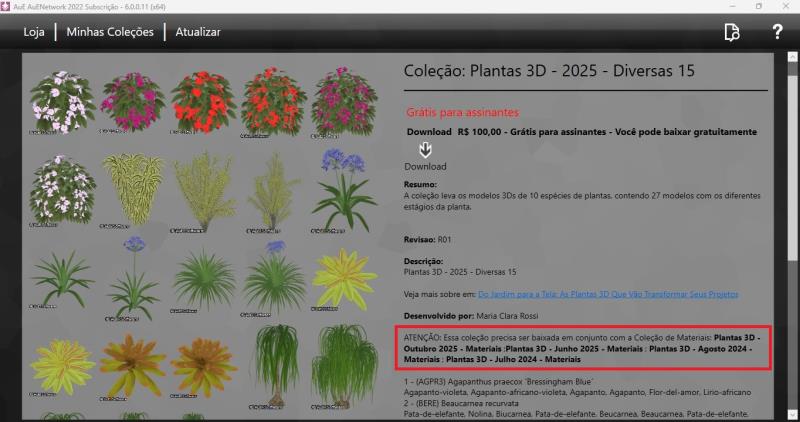The height and width of the screenshot is (422, 800).
Task: Click the download arrow icon
Action: [425, 150]
